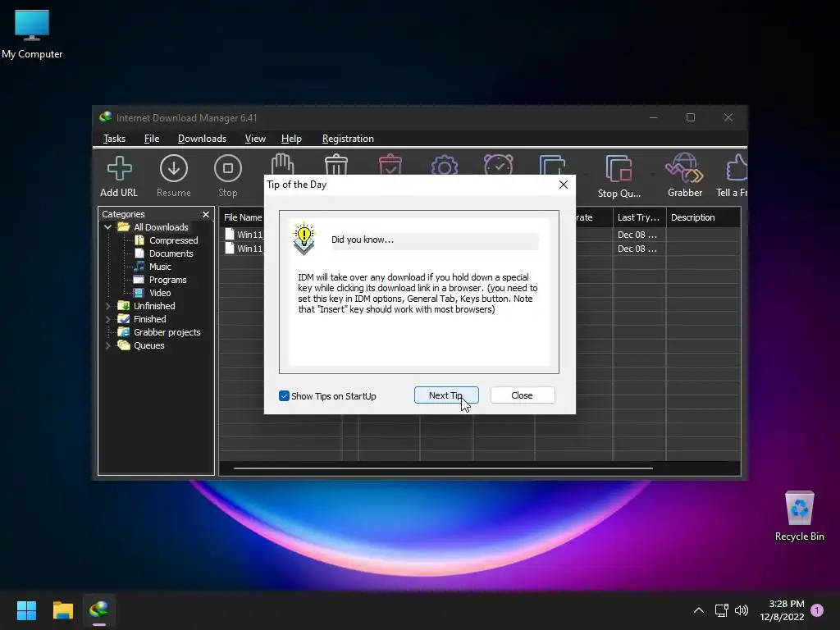The width and height of the screenshot is (840, 630).
Task: Click the first Win11 file icon in list
Action: point(230,234)
